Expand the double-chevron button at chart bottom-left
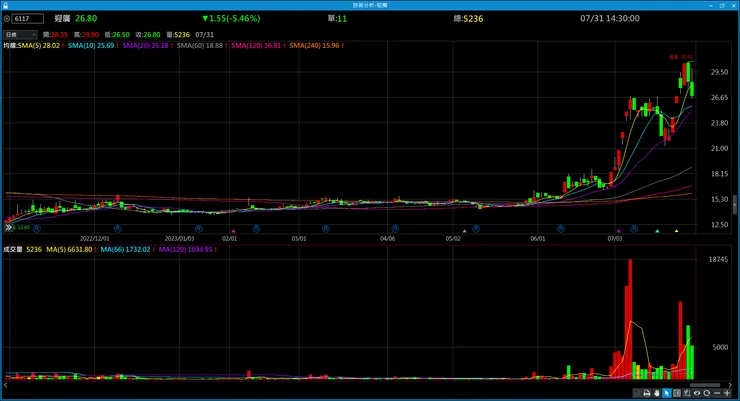740x401 pixels. pyautogui.click(x=8, y=227)
